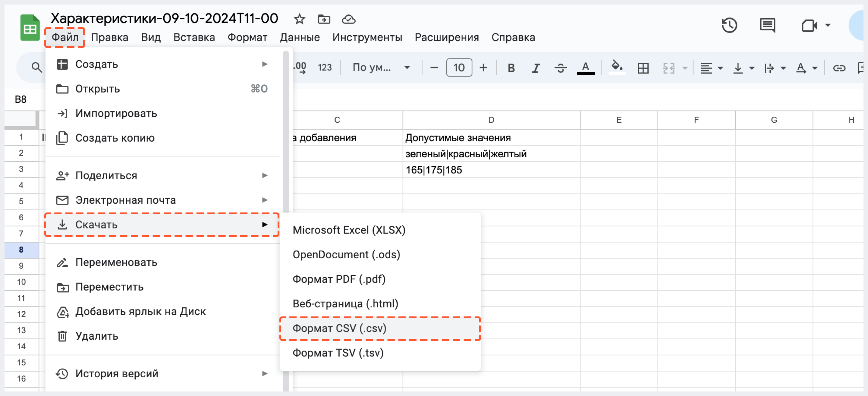
Task: Download as Формат CSV (.csv)
Action: tap(380, 328)
